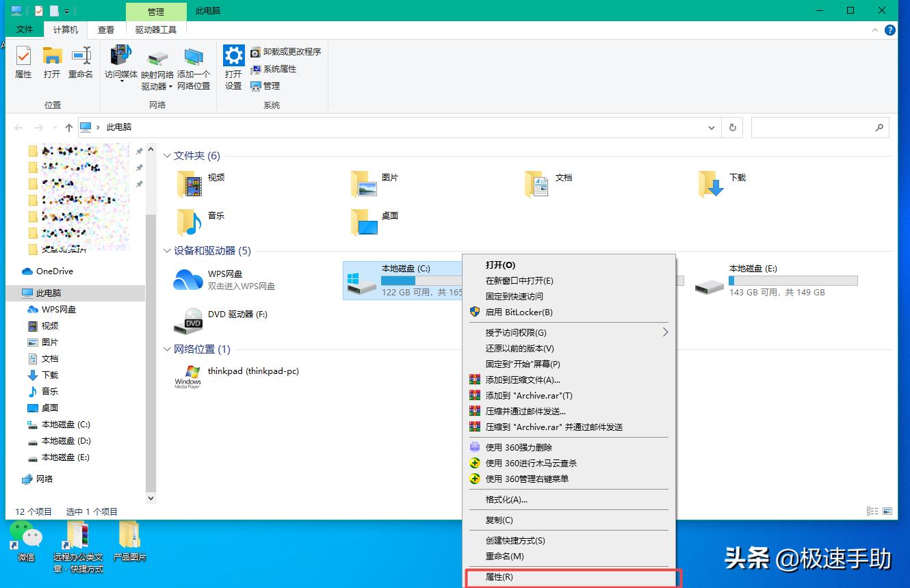The height and width of the screenshot is (588, 910).
Task: Click the E: drive capacity bar
Action: click(792, 280)
